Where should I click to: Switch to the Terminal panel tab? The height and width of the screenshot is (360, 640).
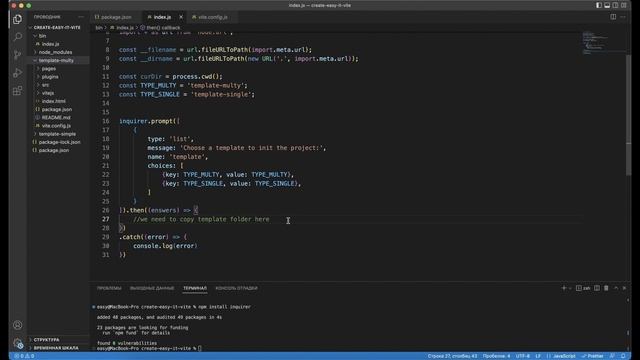pos(195,288)
